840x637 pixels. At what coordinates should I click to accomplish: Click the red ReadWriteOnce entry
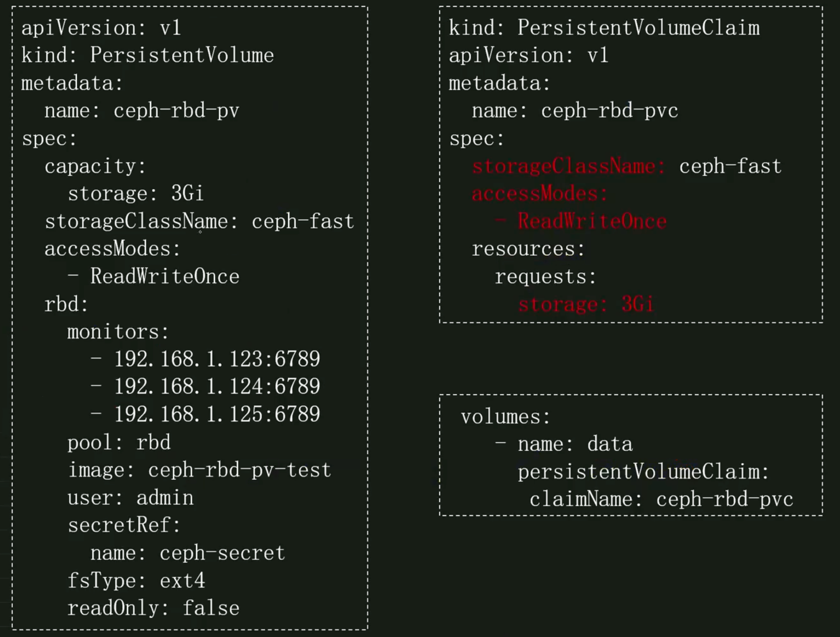point(592,221)
